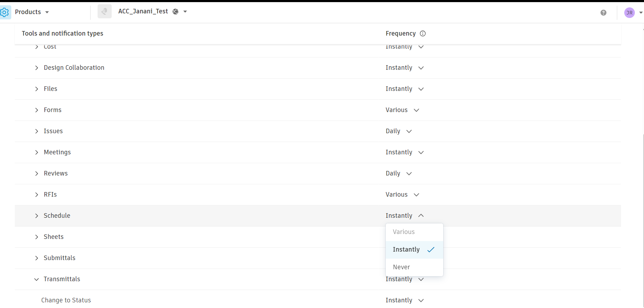Click the Change to Status notification label
Screen dimensions: 644x308
point(66,300)
